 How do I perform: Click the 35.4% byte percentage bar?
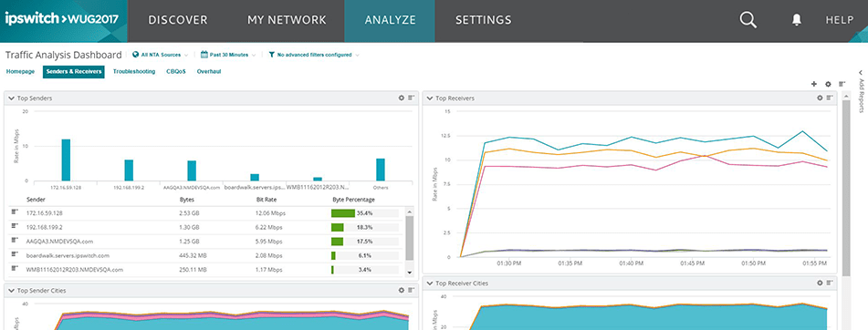tap(365, 212)
